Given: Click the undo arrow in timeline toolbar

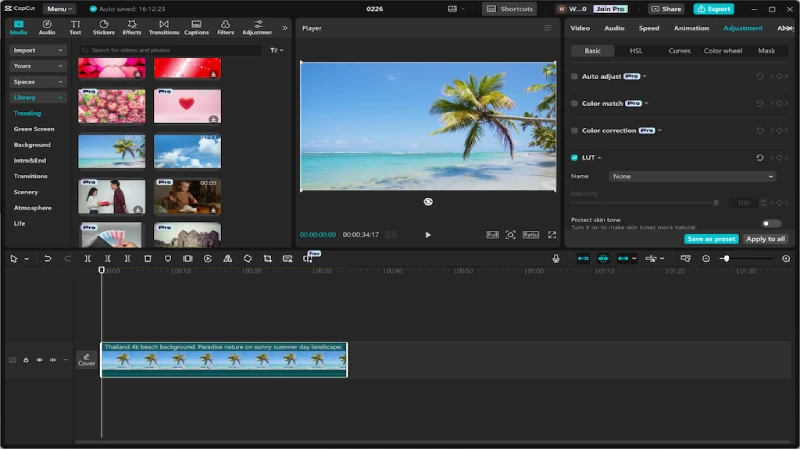Looking at the screenshot, I should pos(47,259).
